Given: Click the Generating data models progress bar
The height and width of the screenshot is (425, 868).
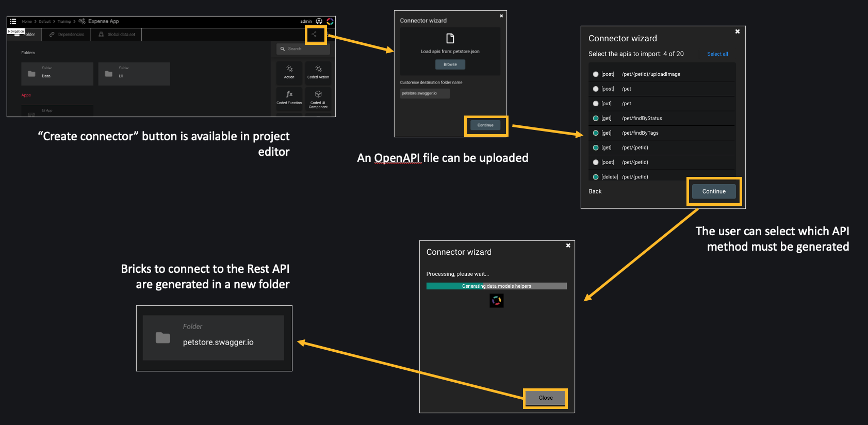Looking at the screenshot, I should [x=496, y=286].
